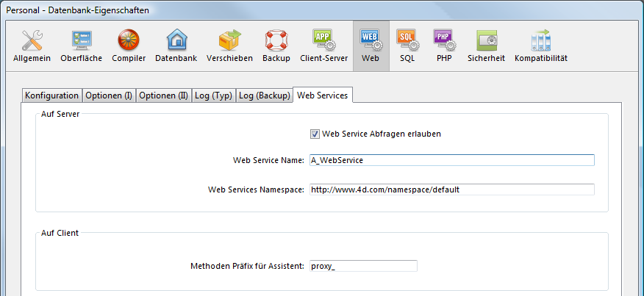Viewport: 644px width, 296px height.
Task: Open the Kompatibilität settings page
Action: 540,46
